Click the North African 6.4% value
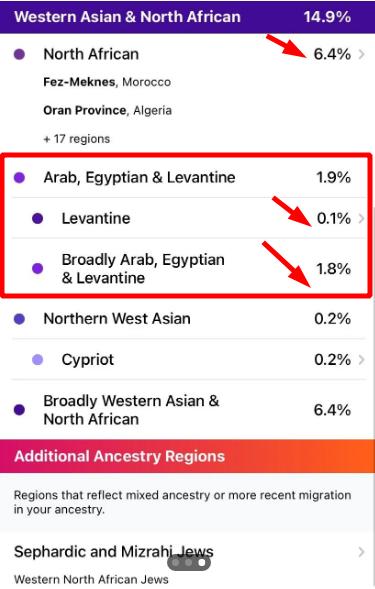Screen dimensions: 375x589 click(332, 54)
